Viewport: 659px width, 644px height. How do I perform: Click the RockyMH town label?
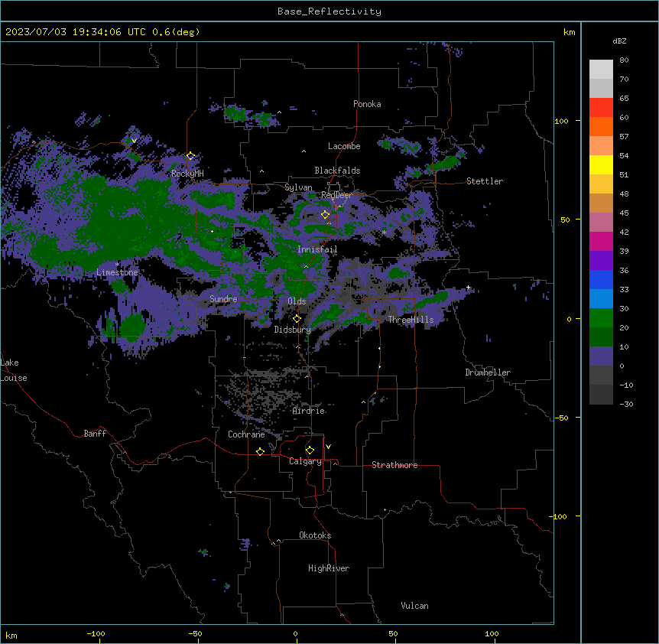[187, 174]
